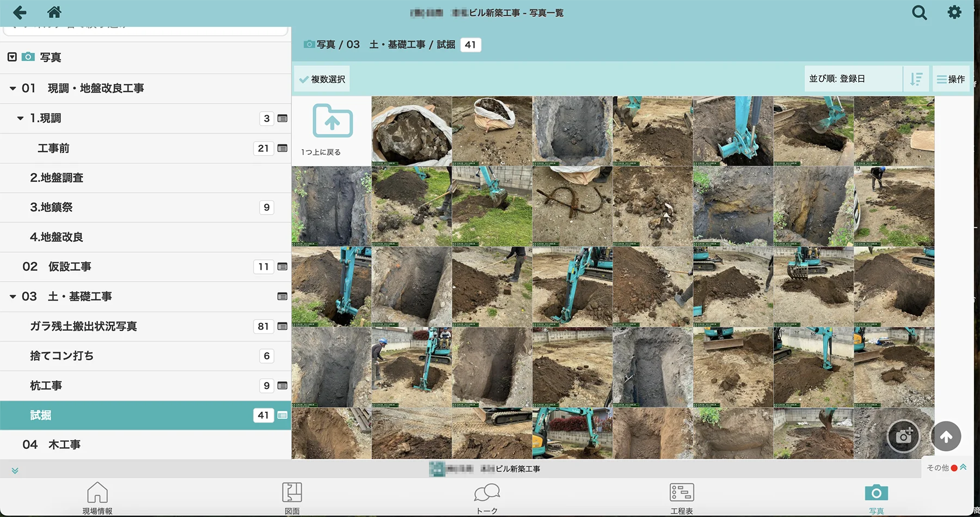Image resolution: width=980 pixels, height=517 pixels.
Task: Collapse the 01 現調・地盤改良工事 folder
Action: pyautogui.click(x=13, y=88)
